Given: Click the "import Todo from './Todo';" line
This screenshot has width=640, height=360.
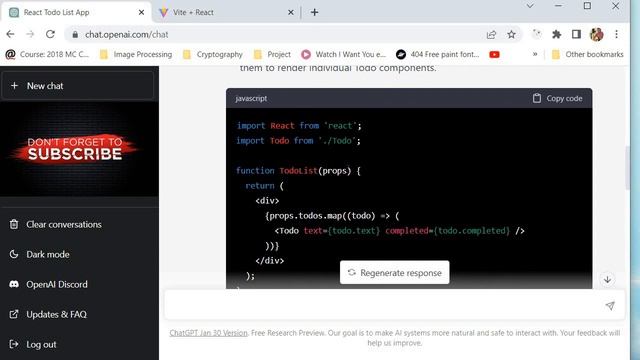Looking at the screenshot, I should tap(298, 141).
